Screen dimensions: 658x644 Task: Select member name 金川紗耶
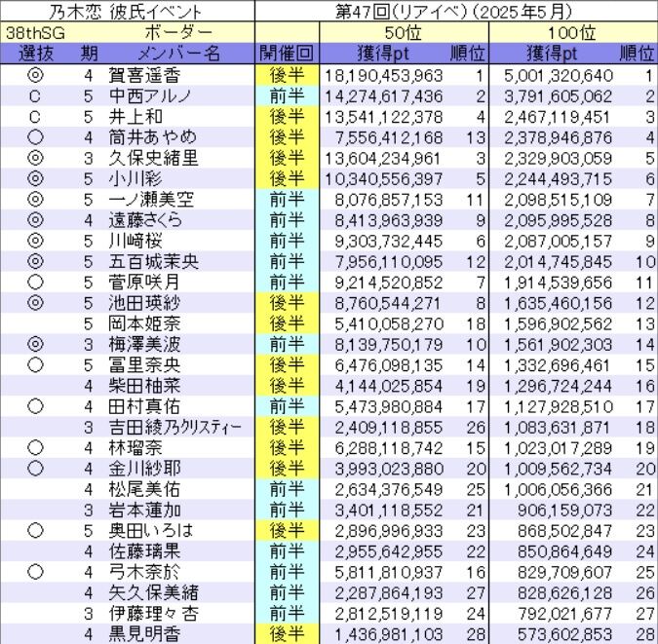[145, 469]
